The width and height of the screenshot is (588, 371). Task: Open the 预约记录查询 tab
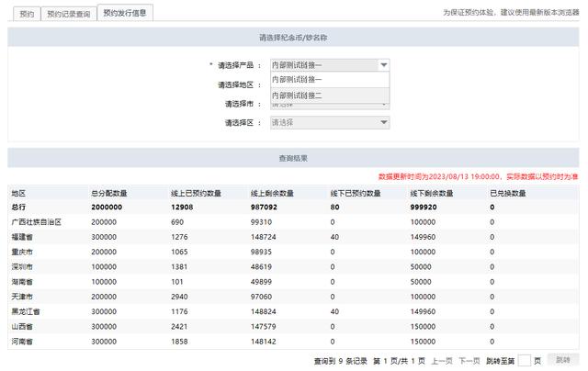coord(68,14)
